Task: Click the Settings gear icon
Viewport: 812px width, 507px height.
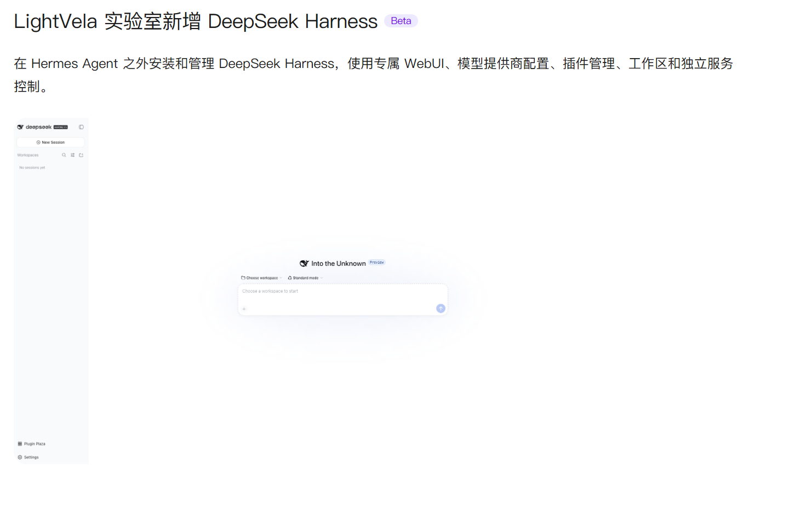Action: click(20, 457)
